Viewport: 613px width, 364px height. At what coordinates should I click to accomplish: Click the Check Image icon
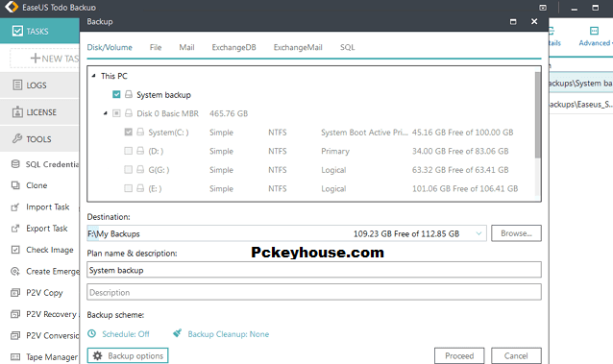pos(15,250)
